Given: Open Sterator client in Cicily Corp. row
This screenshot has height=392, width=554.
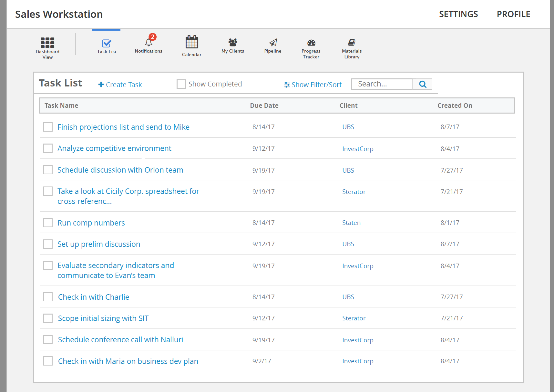Looking at the screenshot, I should [354, 192].
